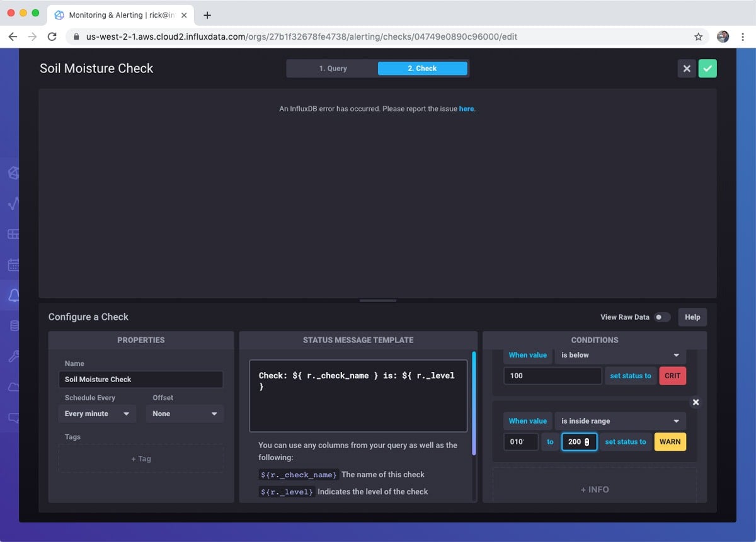Select the '2. Check' tab
Viewport: 756px width, 542px height.
(x=422, y=68)
